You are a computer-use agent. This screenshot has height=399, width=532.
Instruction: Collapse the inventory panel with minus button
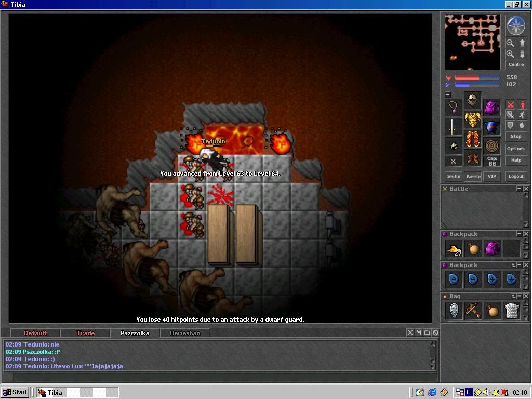pos(448,95)
